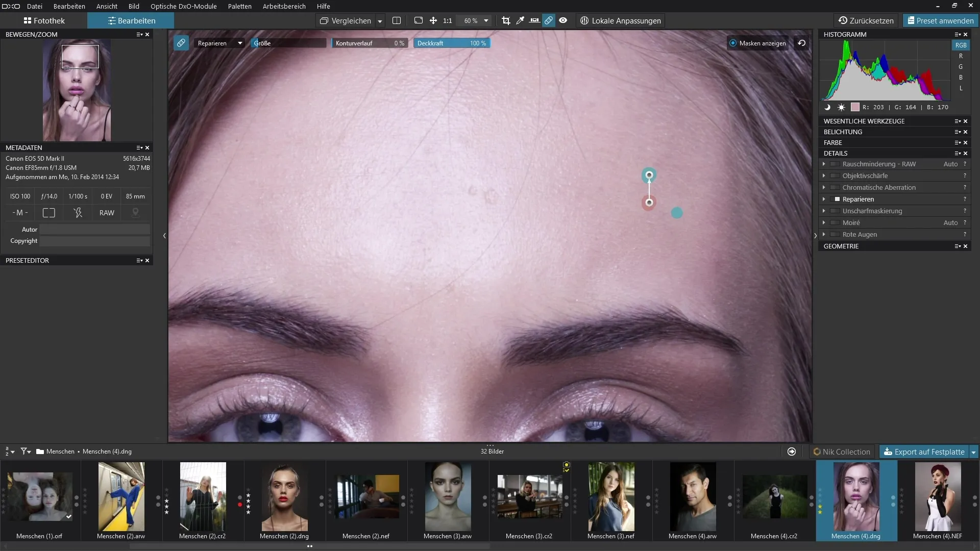Viewport: 980px width, 551px height.
Task: Expand the Moiré section arrow
Action: point(824,223)
